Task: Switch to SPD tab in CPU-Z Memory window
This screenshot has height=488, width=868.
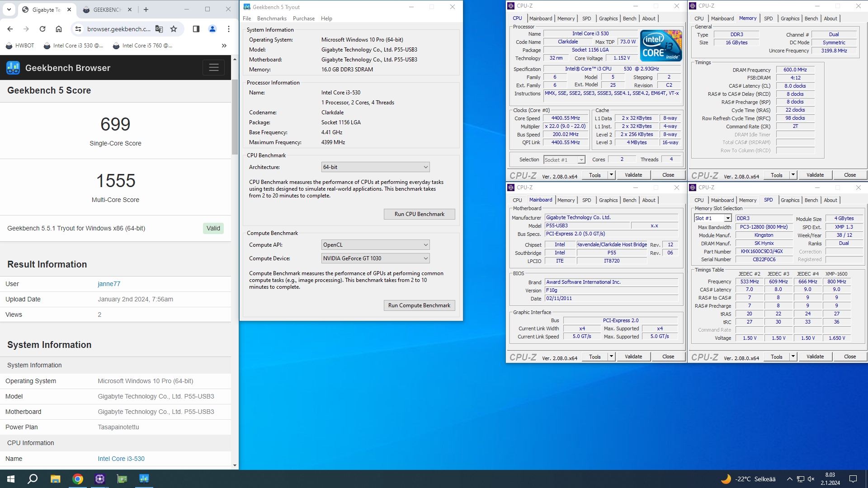Action: [x=768, y=19]
